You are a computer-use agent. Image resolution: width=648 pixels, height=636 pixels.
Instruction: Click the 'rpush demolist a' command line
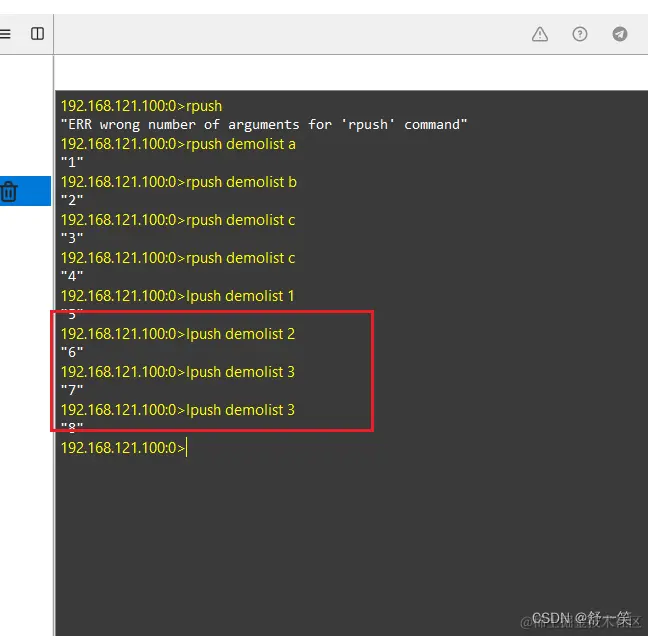[178, 144]
